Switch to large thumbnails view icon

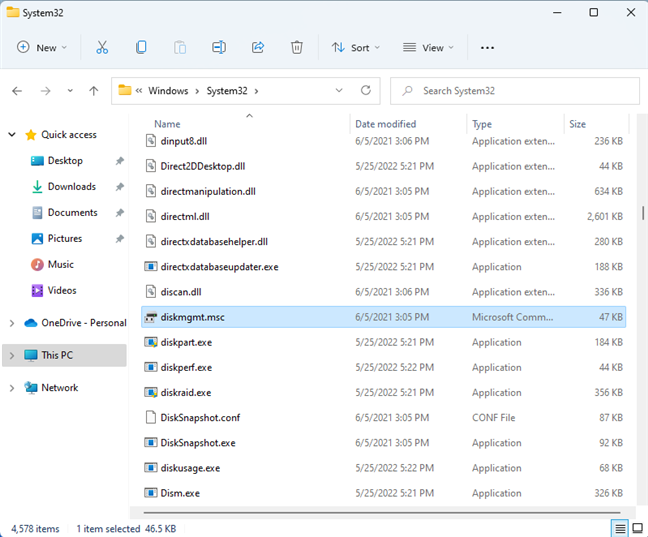[x=638, y=528]
